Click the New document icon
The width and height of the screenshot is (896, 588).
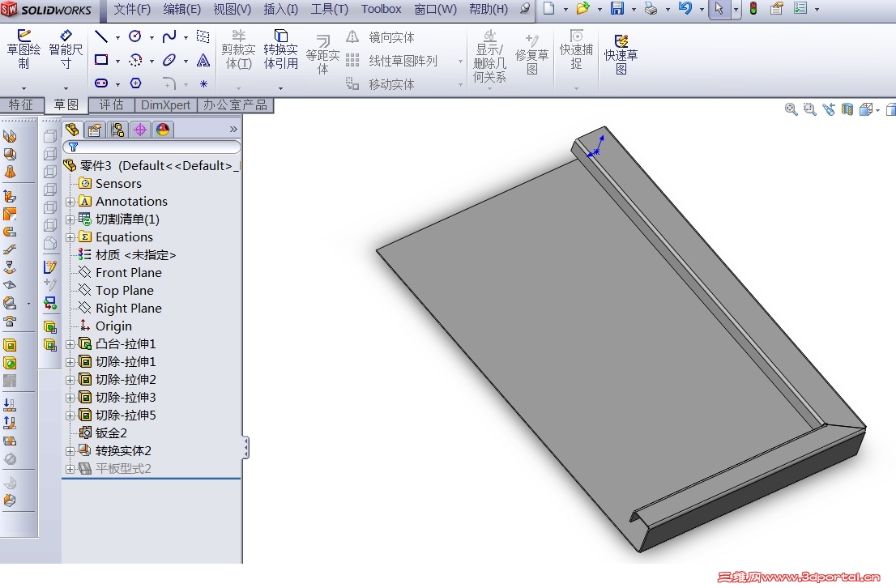pyautogui.click(x=549, y=9)
